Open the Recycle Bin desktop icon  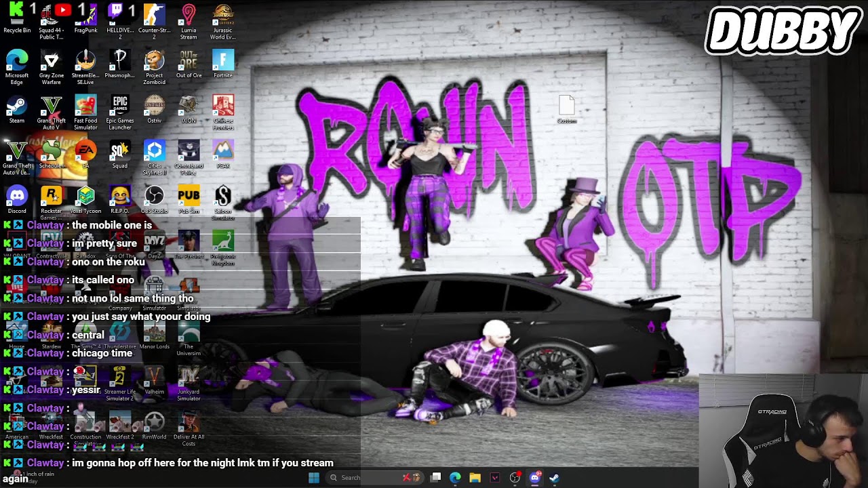click(x=17, y=19)
